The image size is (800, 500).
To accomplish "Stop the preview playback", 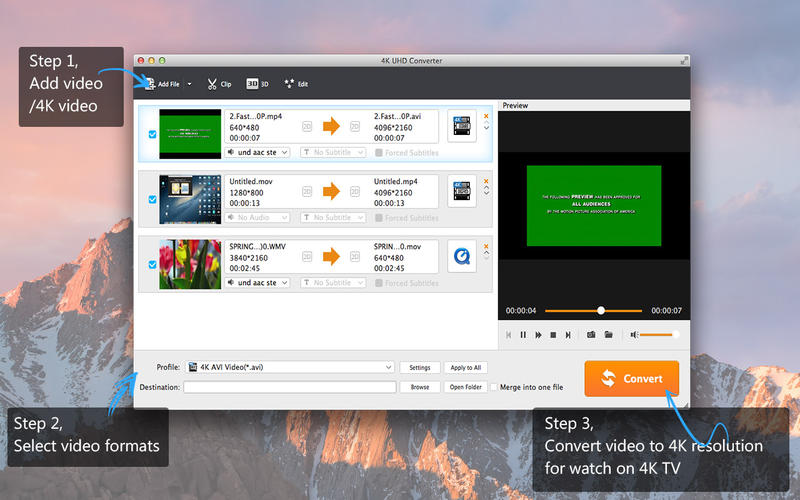I will click(x=553, y=335).
